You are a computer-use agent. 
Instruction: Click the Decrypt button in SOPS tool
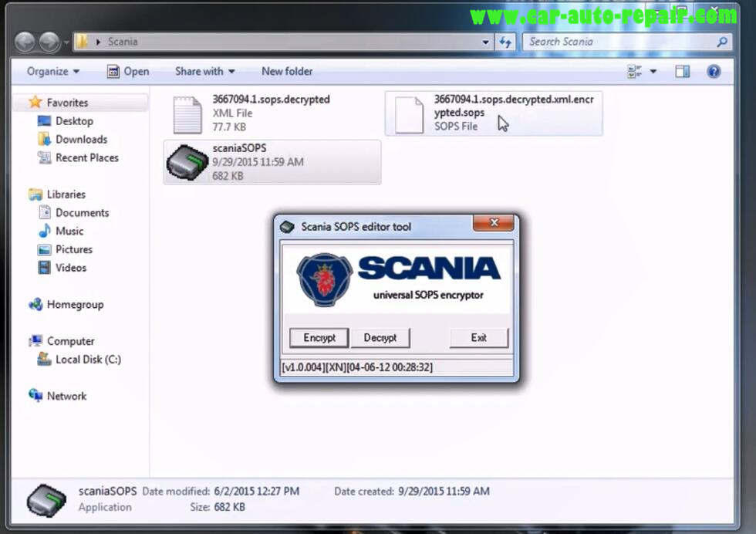coord(380,338)
